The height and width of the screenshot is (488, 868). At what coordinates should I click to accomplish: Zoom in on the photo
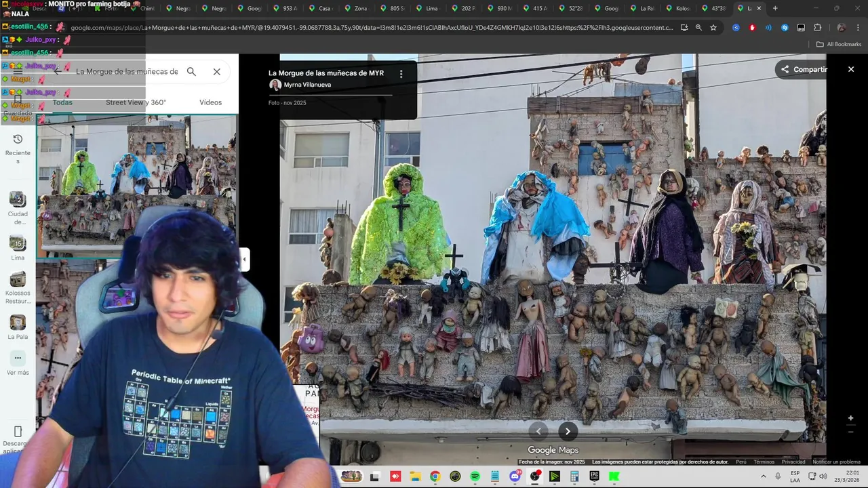[x=850, y=418]
